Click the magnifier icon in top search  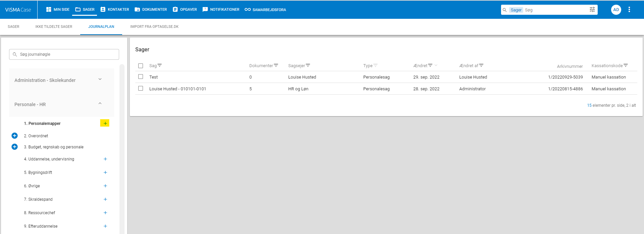[x=504, y=10]
